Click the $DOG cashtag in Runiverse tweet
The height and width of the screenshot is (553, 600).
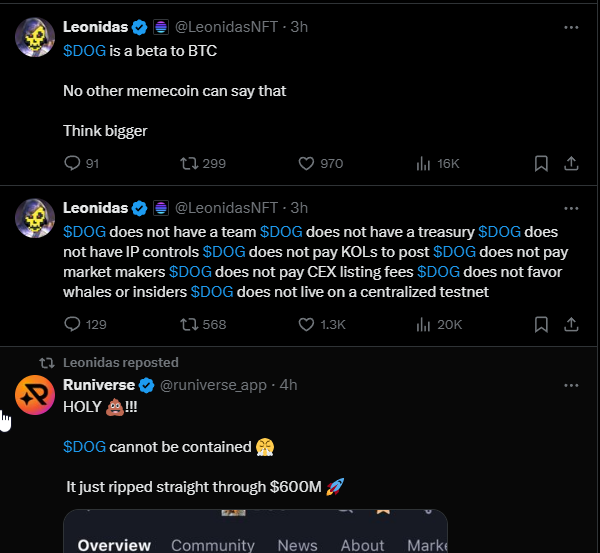[81, 446]
